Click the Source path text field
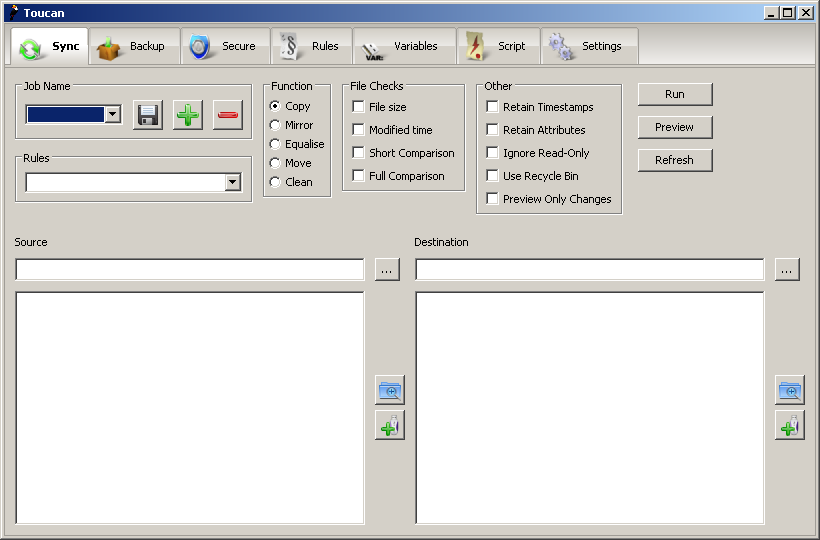This screenshot has height=540, width=820. click(190, 270)
